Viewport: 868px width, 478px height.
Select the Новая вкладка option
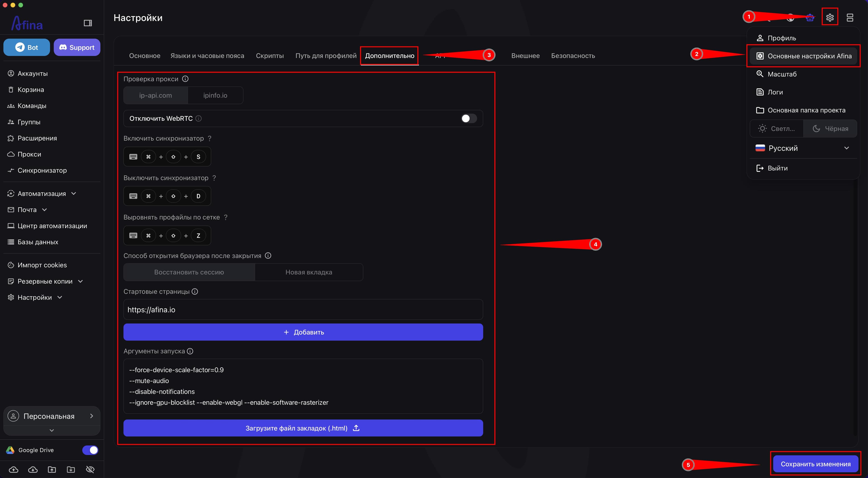(309, 272)
